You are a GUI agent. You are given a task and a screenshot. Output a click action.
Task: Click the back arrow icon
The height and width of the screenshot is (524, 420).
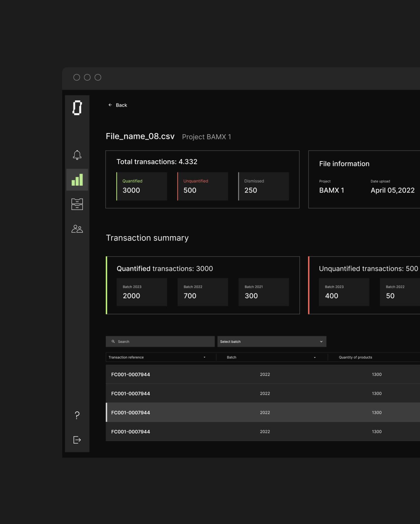click(x=110, y=105)
